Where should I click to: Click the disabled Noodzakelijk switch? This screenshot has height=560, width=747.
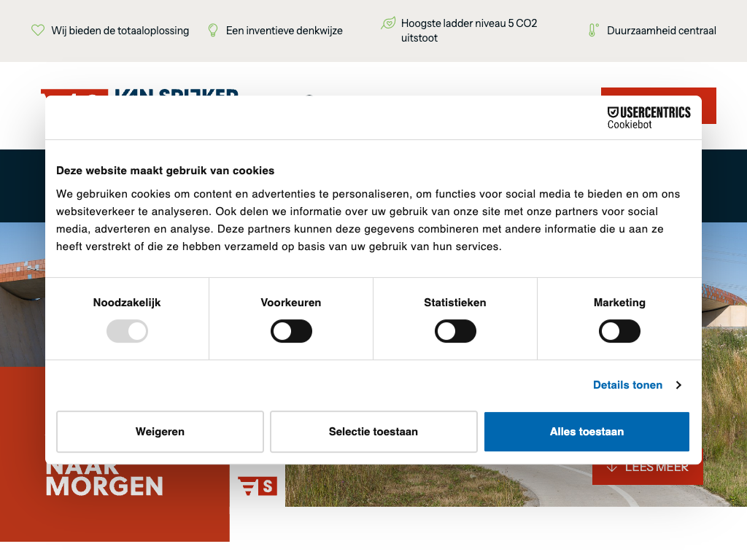(x=127, y=332)
